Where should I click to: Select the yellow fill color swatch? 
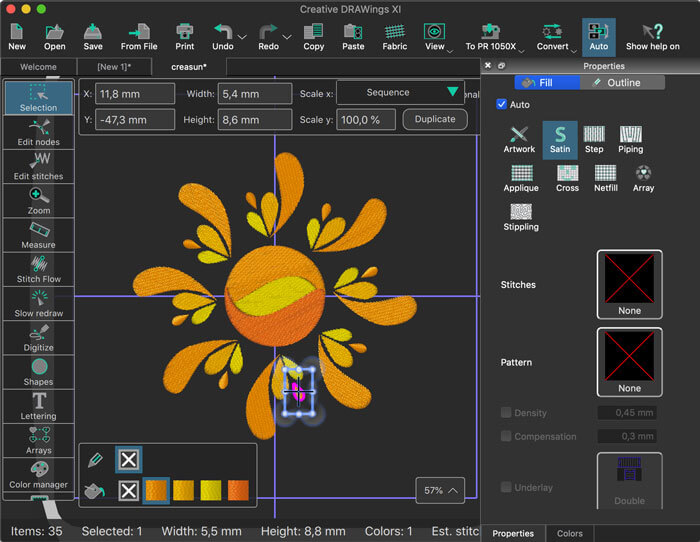pyautogui.click(x=211, y=490)
